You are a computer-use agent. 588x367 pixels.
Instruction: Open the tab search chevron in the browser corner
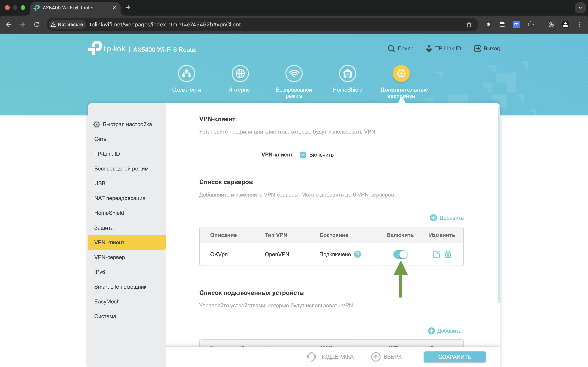(x=580, y=8)
